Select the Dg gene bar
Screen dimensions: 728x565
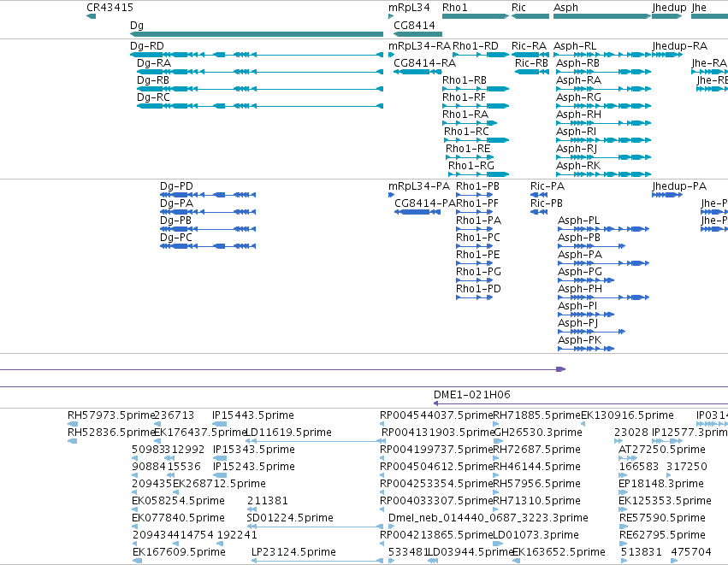(x=257, y=34)
